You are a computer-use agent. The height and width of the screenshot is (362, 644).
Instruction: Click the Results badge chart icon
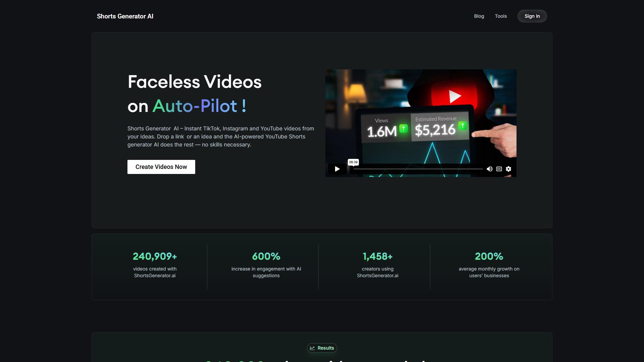tap(312, 348)
